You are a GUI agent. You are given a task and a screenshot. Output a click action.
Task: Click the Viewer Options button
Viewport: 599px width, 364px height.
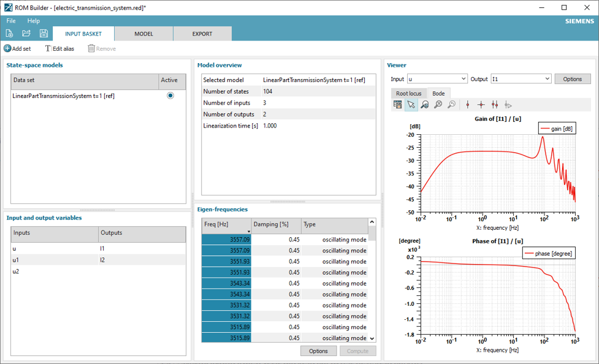[x=572, y=79]
